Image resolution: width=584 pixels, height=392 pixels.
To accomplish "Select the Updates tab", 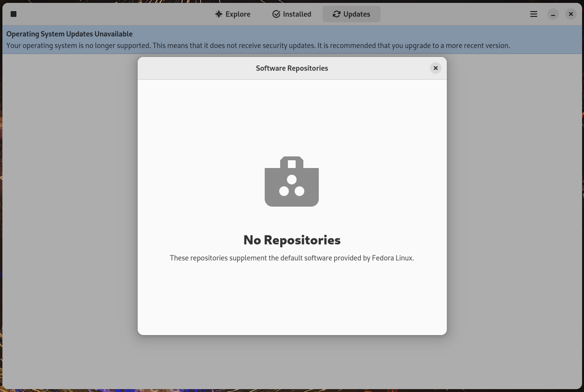I will point(352,14).
